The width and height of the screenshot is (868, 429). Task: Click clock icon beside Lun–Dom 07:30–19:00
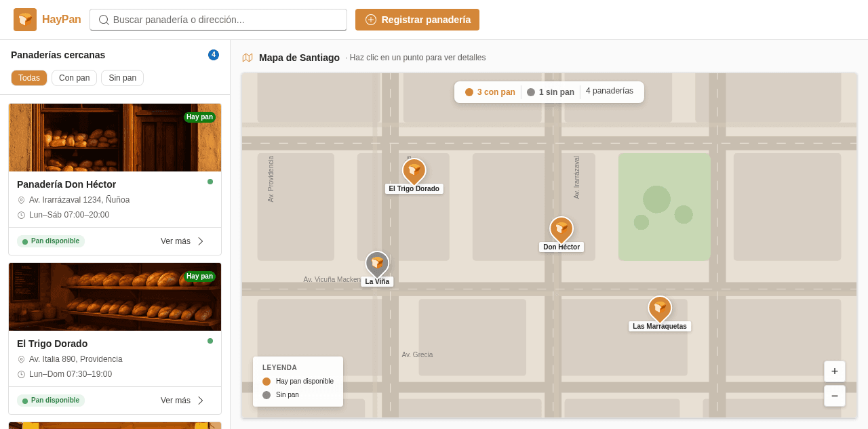(21, 374)
